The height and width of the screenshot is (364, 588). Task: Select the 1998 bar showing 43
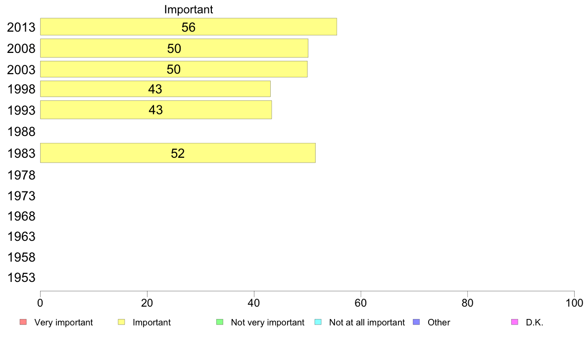point(155,89)
